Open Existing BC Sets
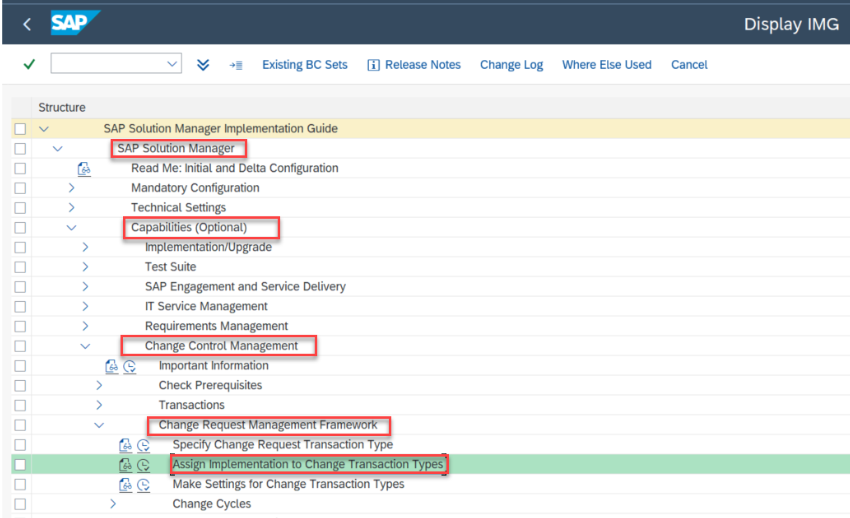This screenshot has width=850, height=518. coord(305,65)
